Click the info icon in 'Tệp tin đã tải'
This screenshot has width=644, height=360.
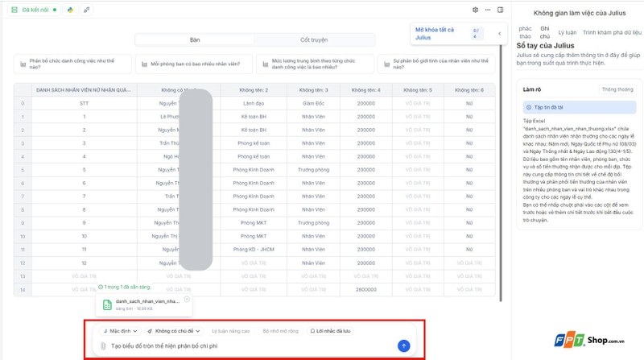pyautogui.click(x=529, y=107)
